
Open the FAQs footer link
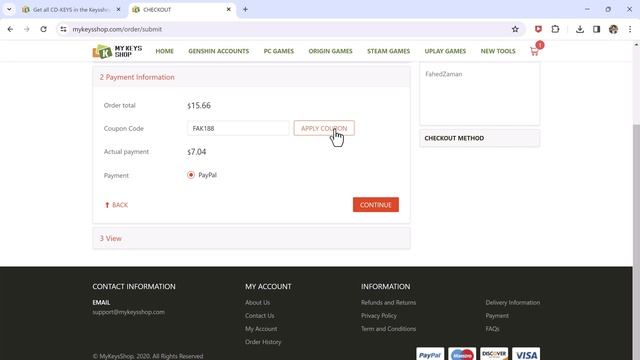[492, 329]
